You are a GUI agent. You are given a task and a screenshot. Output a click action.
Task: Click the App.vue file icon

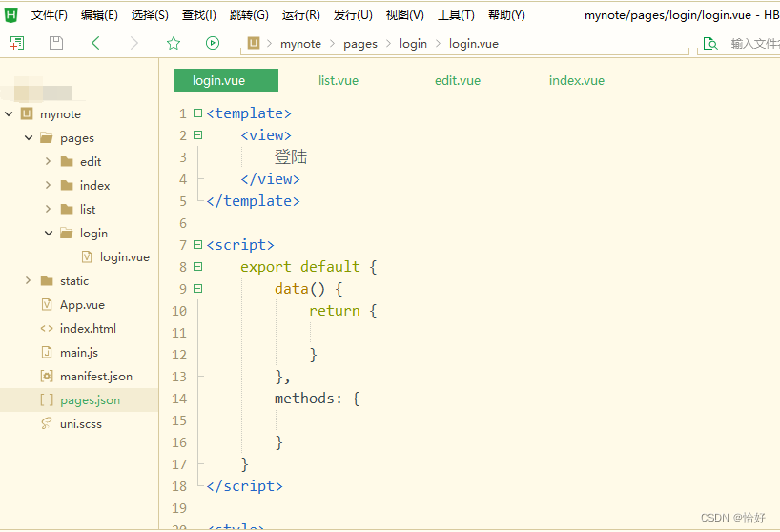point(47,305)
